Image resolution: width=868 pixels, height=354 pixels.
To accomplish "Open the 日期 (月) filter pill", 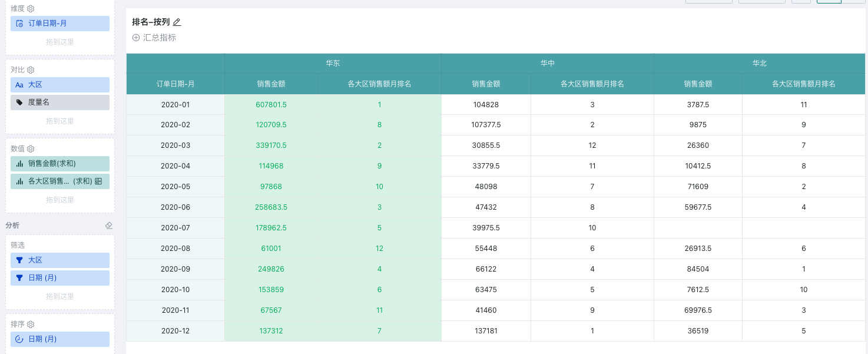I will point(60,278).
